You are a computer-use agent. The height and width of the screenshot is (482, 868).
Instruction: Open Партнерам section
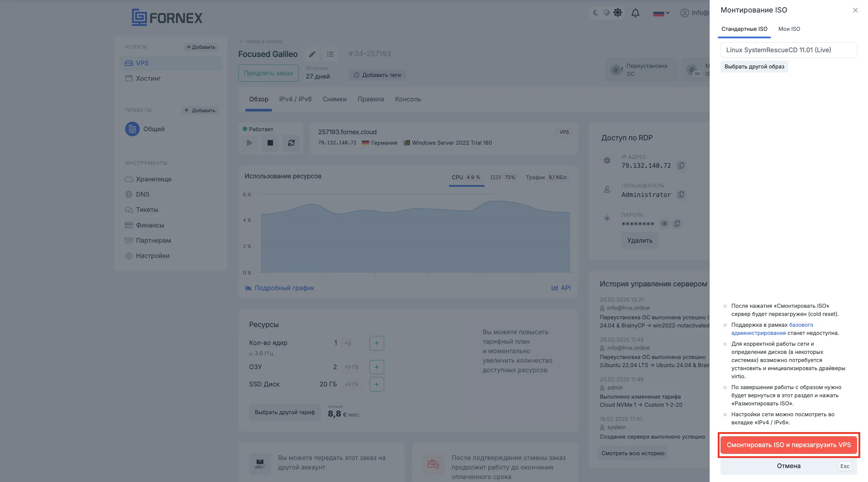pos(147,241)
